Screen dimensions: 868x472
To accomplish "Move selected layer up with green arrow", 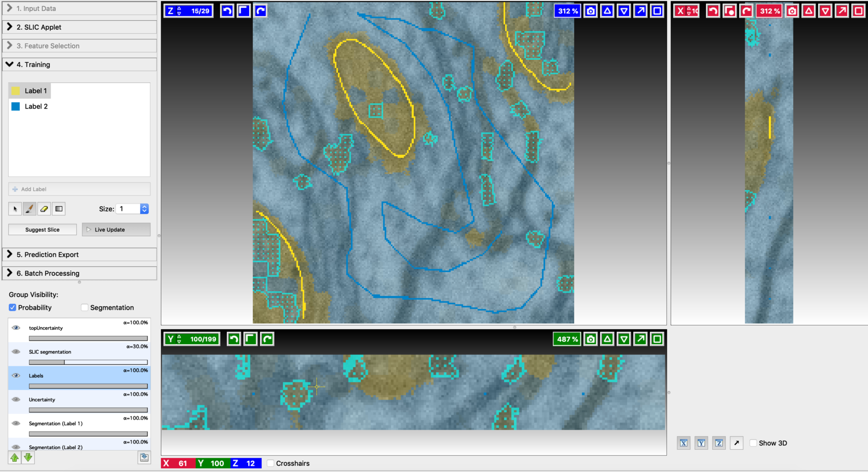I will pos(15,457).
